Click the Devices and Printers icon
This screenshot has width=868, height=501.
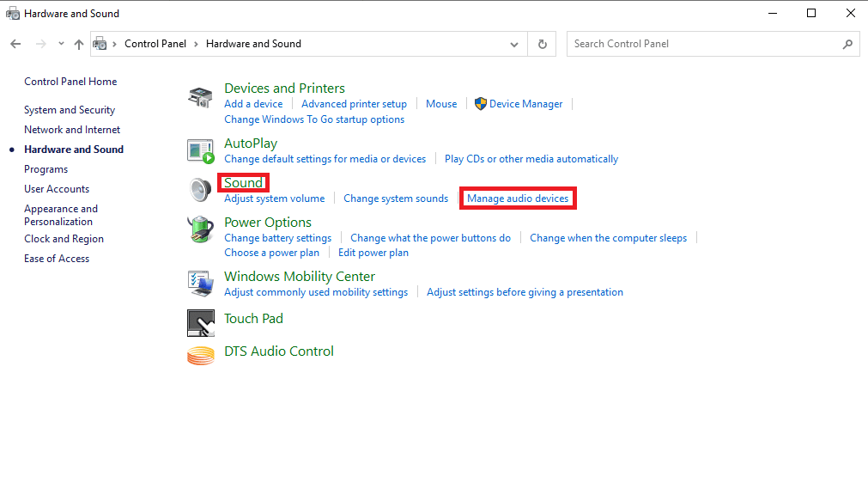pos(200,97)
